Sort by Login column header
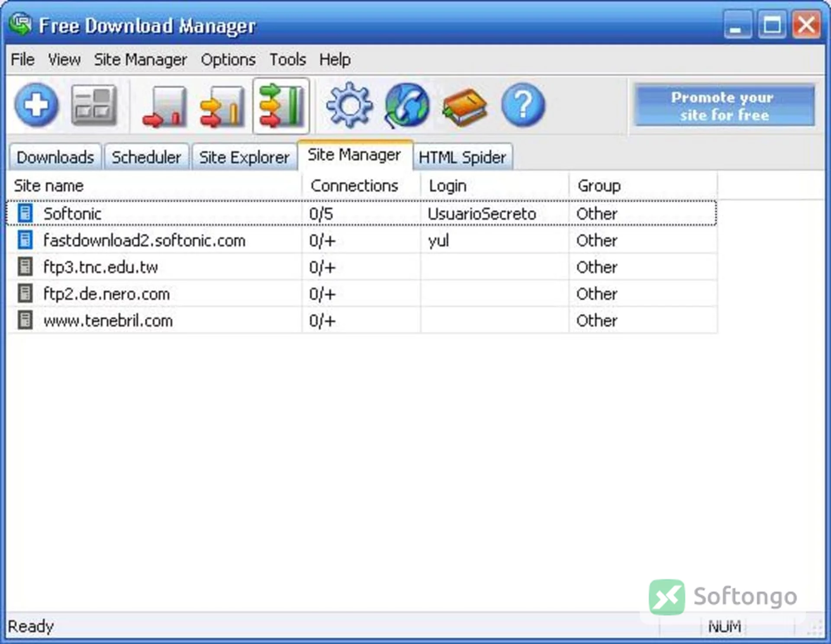 pyautogui.click(x=494, y=186)
